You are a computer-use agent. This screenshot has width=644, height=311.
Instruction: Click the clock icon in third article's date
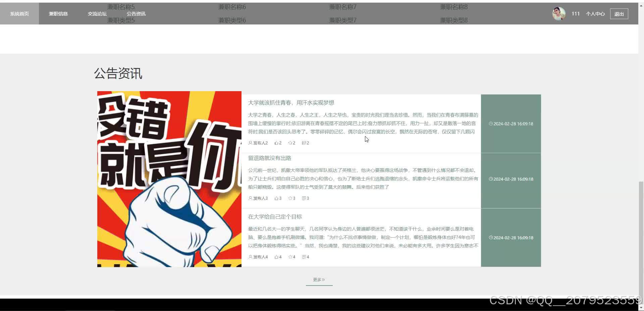tap(491, 238)
